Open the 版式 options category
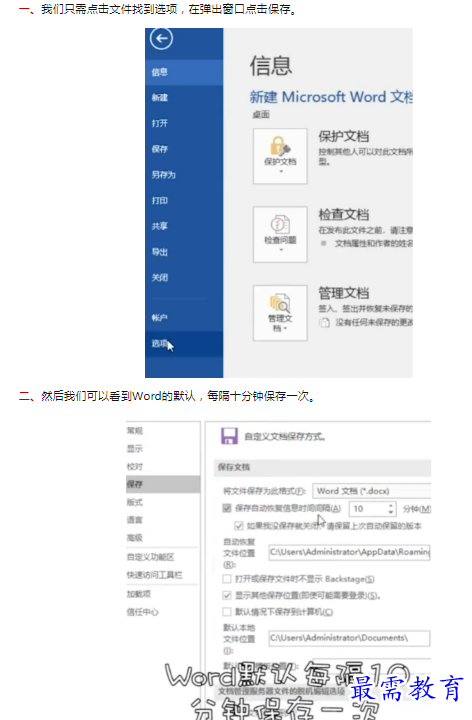 point(163,502)
